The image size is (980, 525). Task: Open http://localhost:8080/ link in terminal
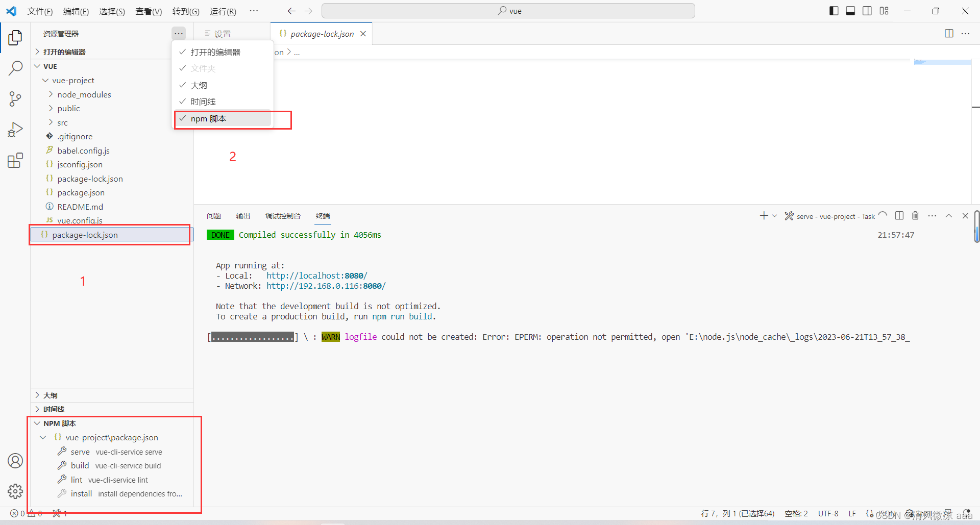316,276
